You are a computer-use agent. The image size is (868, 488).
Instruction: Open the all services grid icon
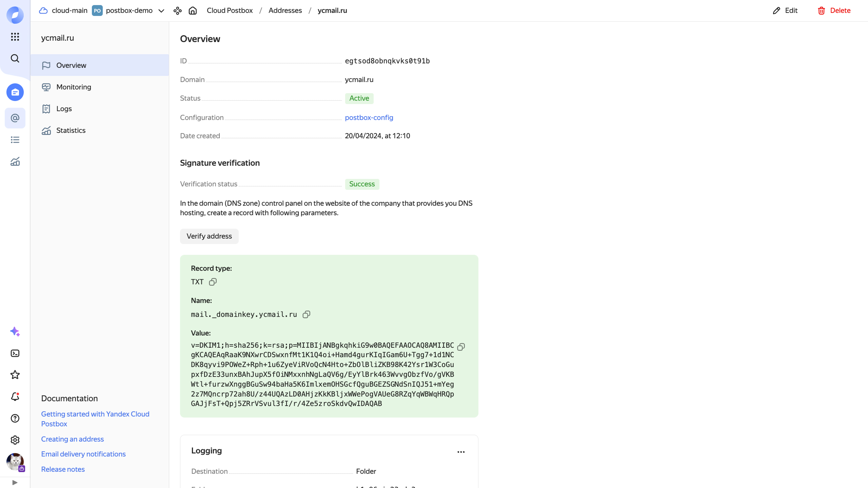15,37
